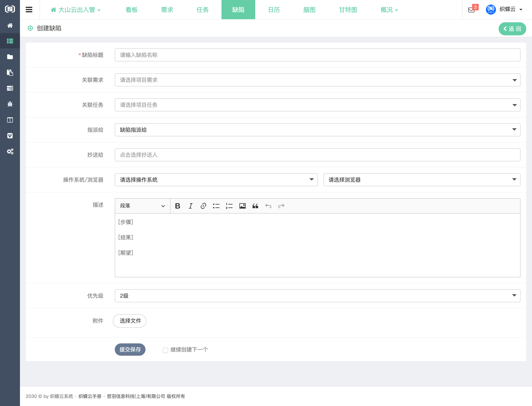Screen dimensions: 532x406
Task: Switch to the 看板 tab
Action: (132, 10)
